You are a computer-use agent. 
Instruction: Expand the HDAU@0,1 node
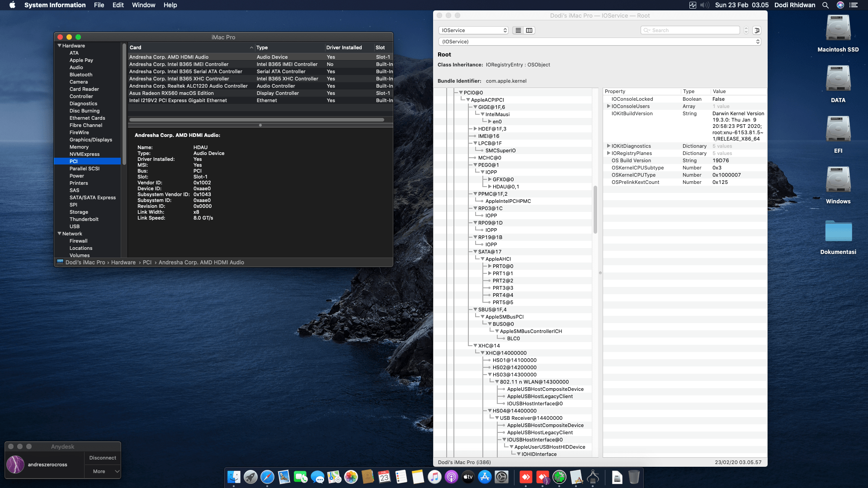click(x=490, y=187)
